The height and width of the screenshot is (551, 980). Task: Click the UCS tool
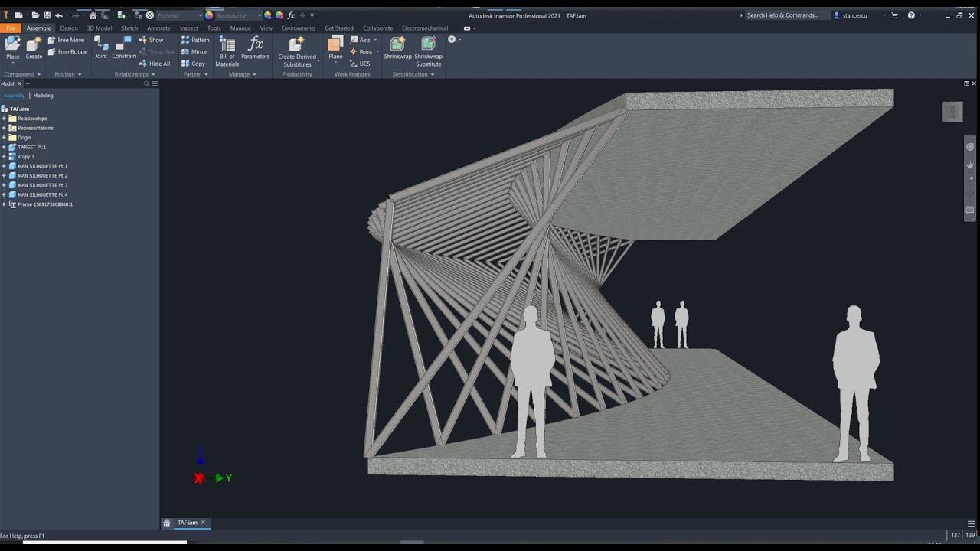pos(360,64)
